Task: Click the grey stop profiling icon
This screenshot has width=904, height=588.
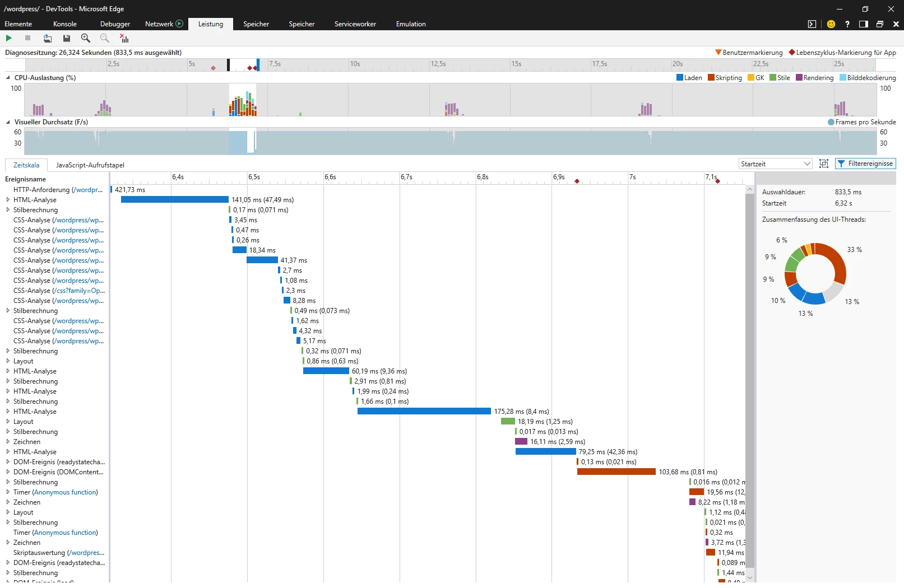Action: coord(27,38)
